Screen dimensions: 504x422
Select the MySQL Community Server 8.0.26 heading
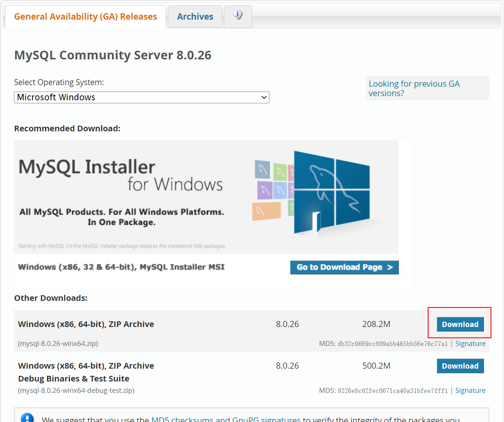(x=113, y=55)
